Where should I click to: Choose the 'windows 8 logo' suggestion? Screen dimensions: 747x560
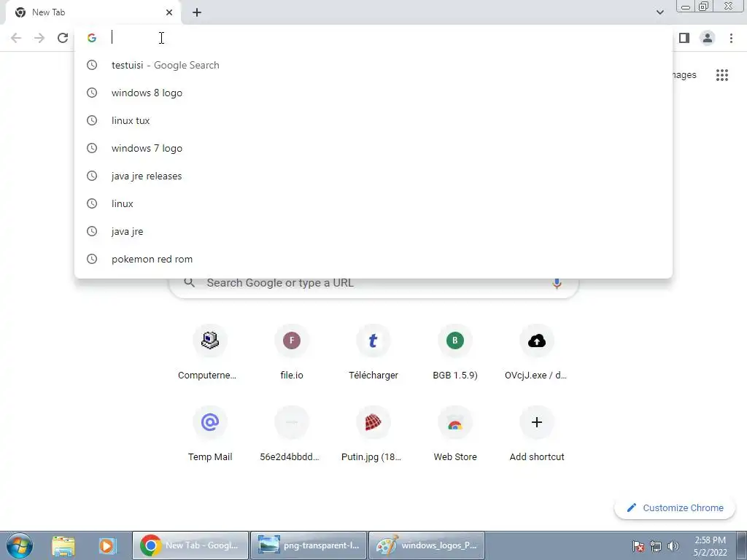(x=373, y=93)
